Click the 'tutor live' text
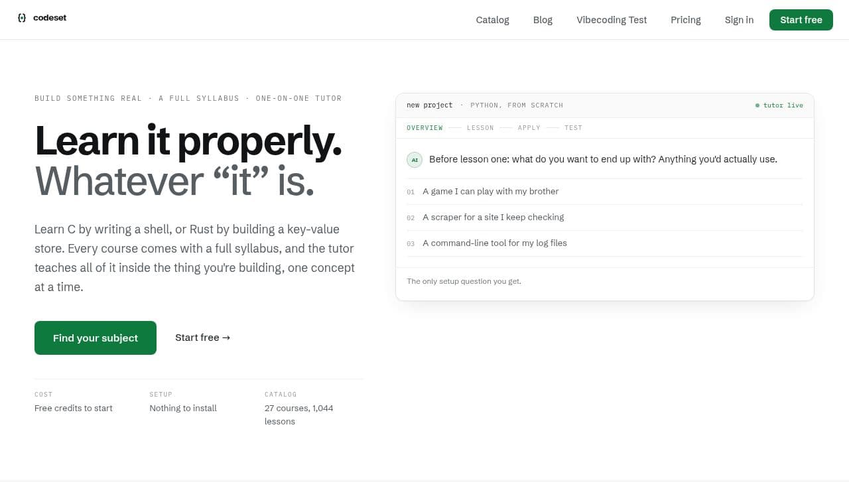This screenshot has width=849, height=504. 783,105
